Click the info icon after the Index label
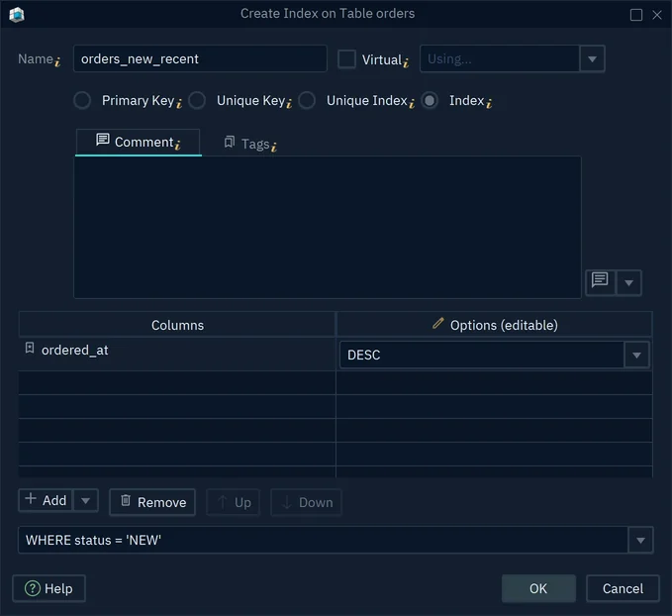Screen dimensions: 672x616 tap(489, 103)
